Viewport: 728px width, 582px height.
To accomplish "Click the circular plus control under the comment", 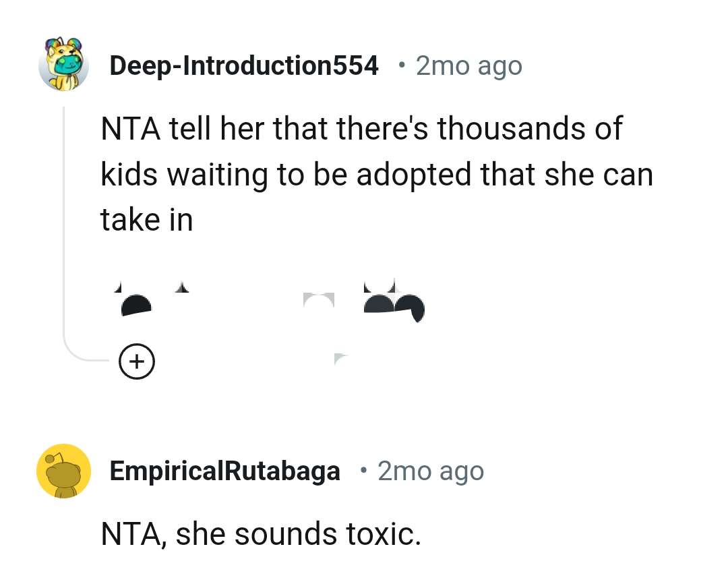I will click(137, 361).
